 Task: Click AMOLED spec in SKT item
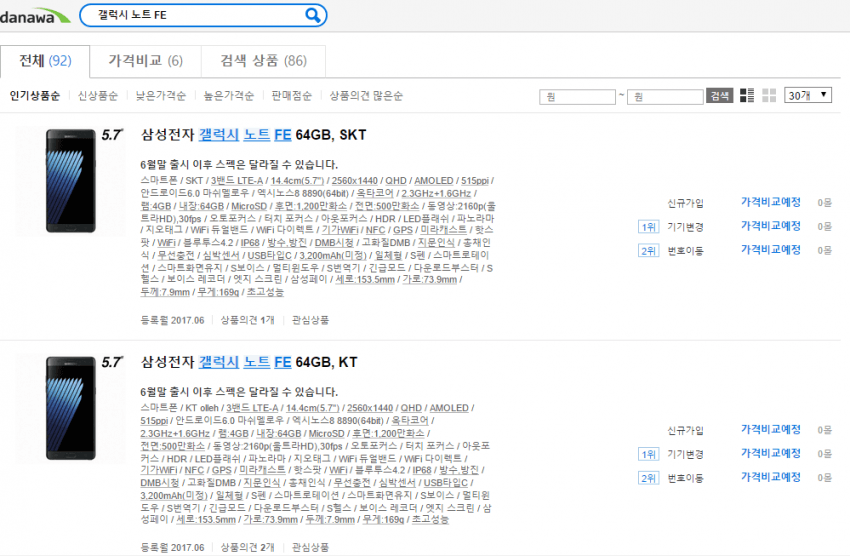tap(434, 180)
